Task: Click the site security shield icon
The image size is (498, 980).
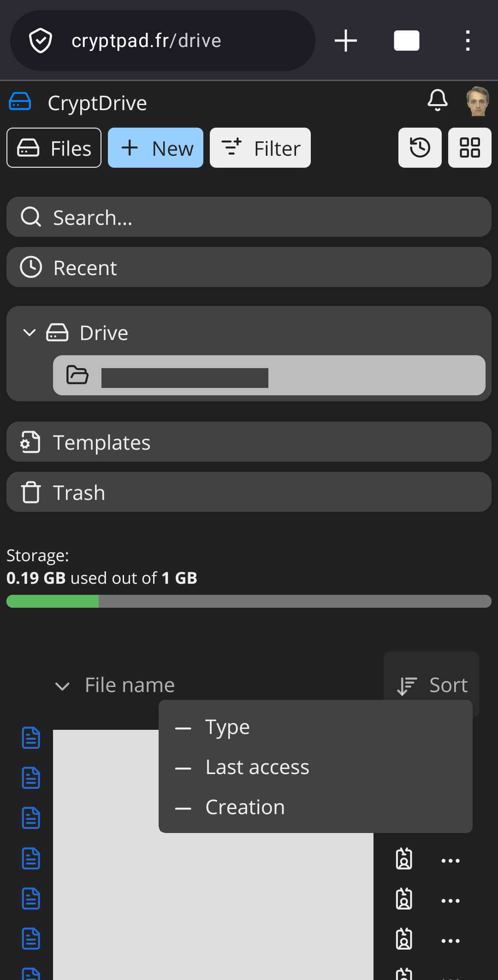Action: (41, 41)
